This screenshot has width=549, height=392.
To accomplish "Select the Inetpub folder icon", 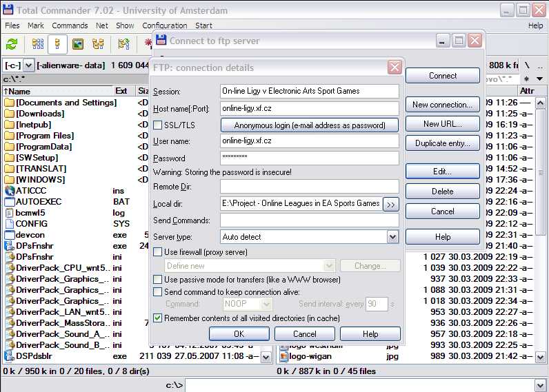I will click(9, 125).
